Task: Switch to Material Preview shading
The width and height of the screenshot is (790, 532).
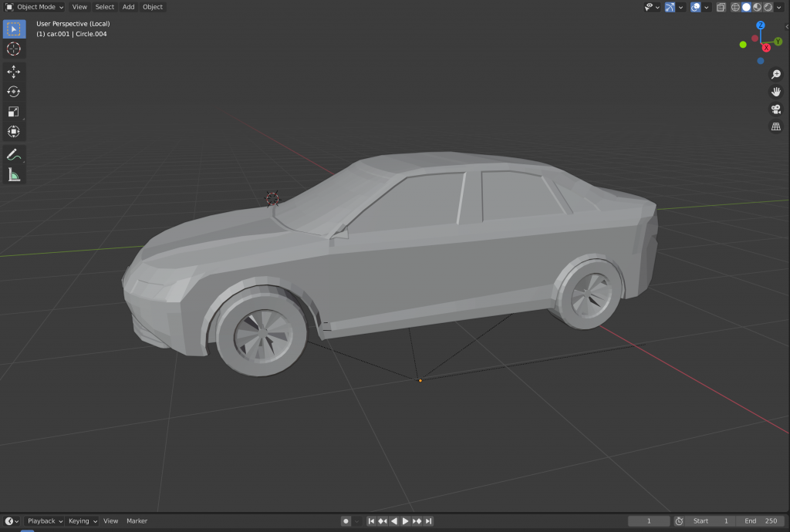Action: click(758, 7)
